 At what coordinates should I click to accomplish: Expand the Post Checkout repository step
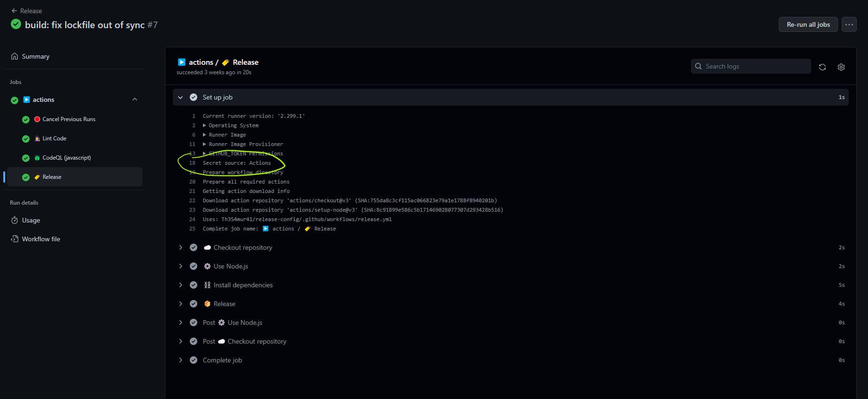point(180,341)
